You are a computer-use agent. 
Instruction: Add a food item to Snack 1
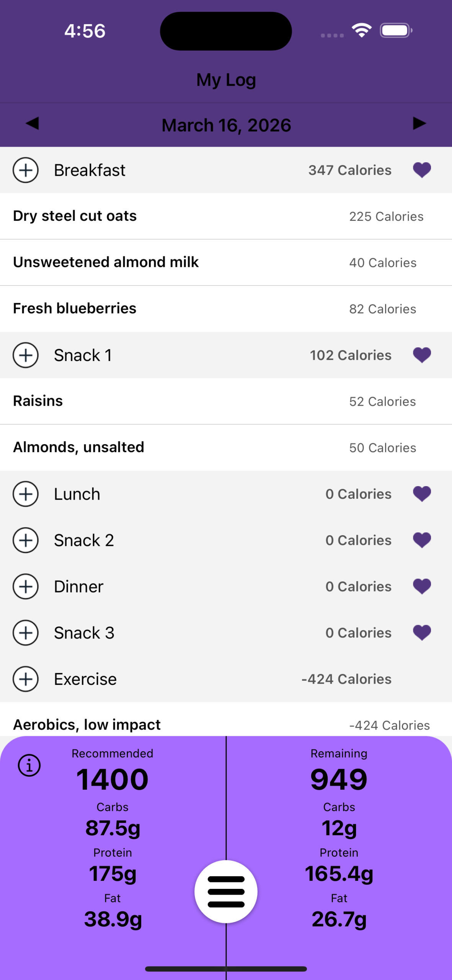click(x=26, y=355)
